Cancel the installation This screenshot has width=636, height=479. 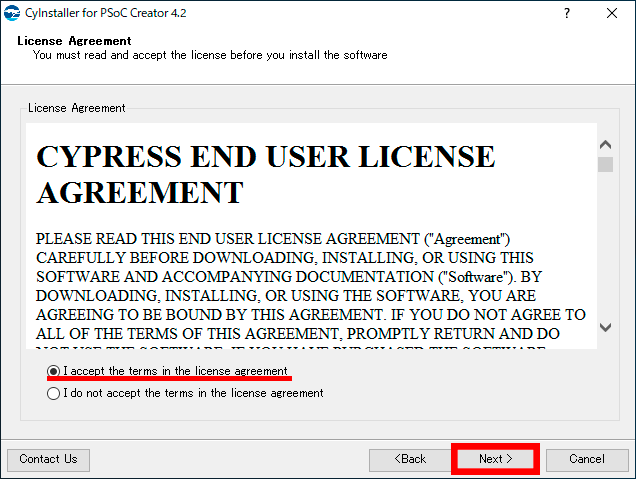[x=587, y=459]
